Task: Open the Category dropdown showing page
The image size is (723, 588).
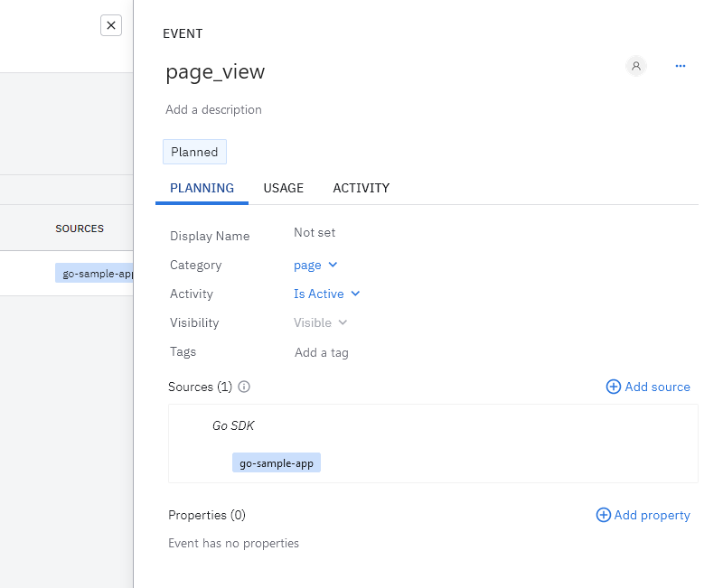Action: click(316, 265)
